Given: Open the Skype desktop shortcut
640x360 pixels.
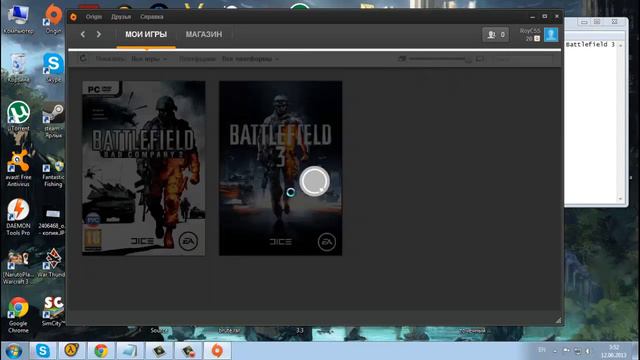Looking at the screenshot, I should 53,67.
